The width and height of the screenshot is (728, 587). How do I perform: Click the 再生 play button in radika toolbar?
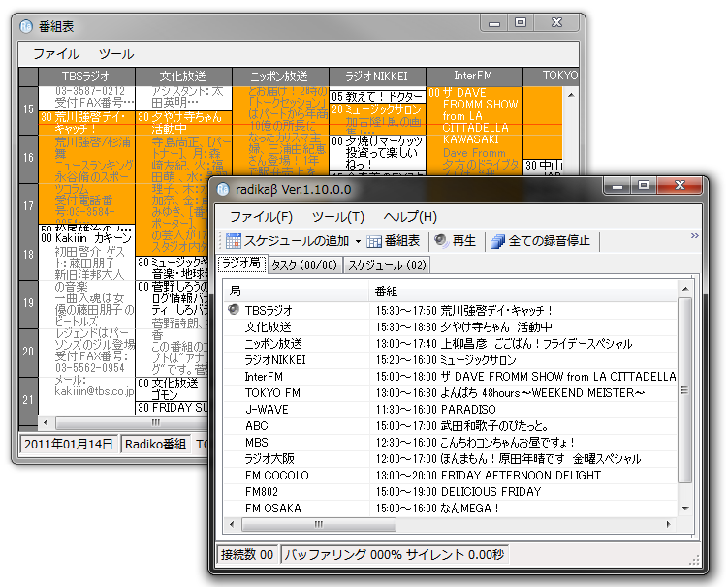point(456,241)
